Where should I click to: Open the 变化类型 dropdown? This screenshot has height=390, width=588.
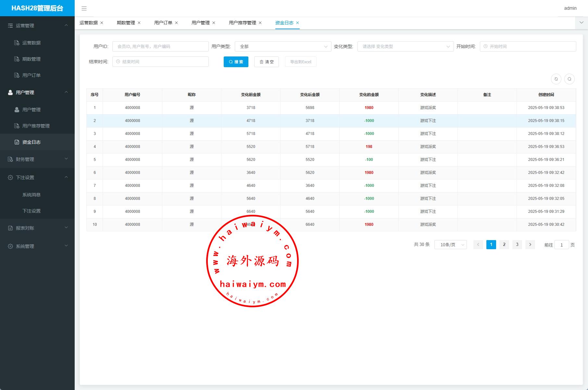tap(405, 46)
